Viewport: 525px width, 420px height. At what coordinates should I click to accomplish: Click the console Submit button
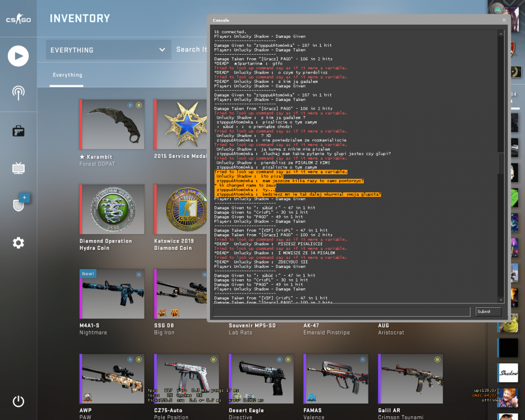point(488,311)
